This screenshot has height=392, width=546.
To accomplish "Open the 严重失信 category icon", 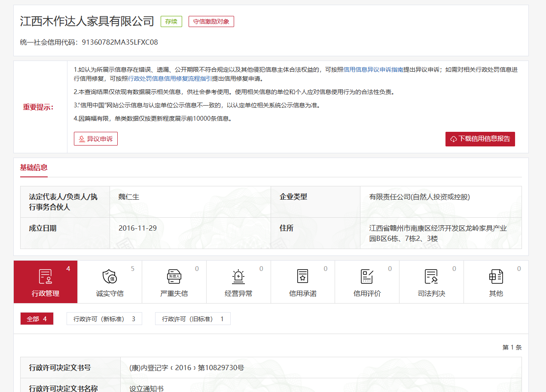I will click(x=174, y=277).
